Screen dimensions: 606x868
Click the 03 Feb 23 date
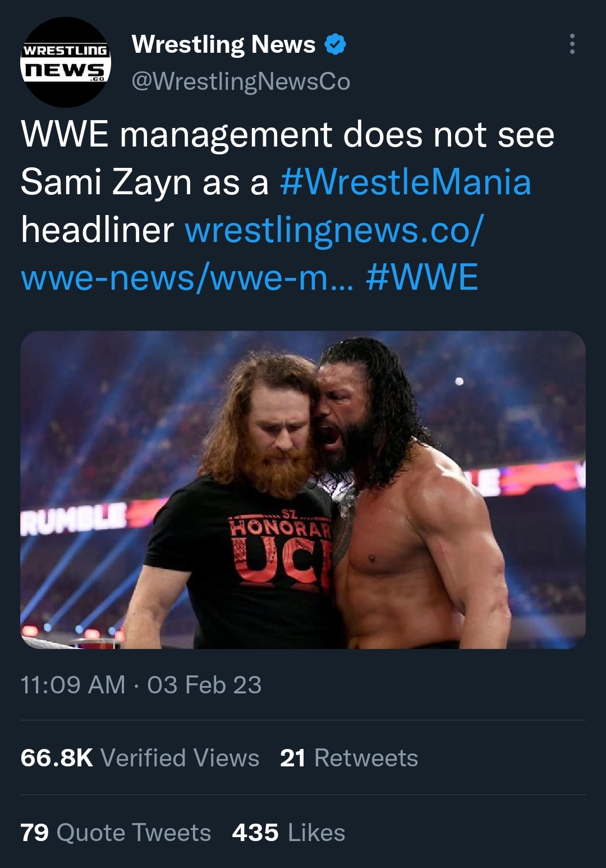204,685
